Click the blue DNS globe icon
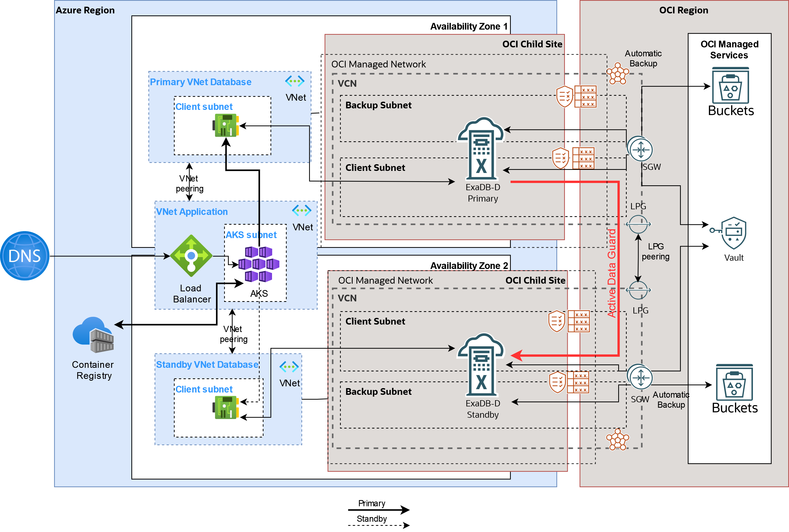The width and height of the screenshot is (789, 532). 24,256
